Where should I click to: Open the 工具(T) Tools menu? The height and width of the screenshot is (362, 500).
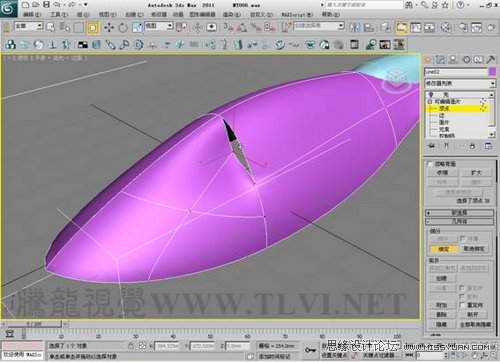pos(59,15)
